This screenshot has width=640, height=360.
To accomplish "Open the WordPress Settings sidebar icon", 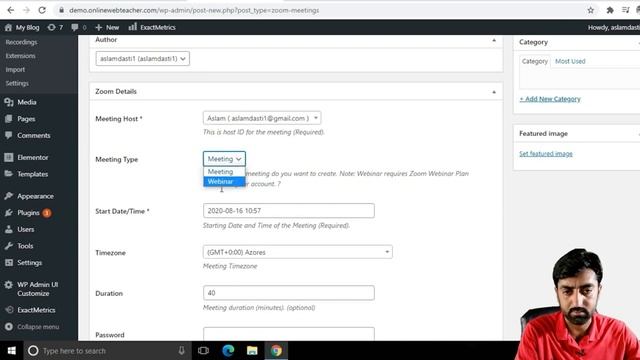I will [9, 262].
